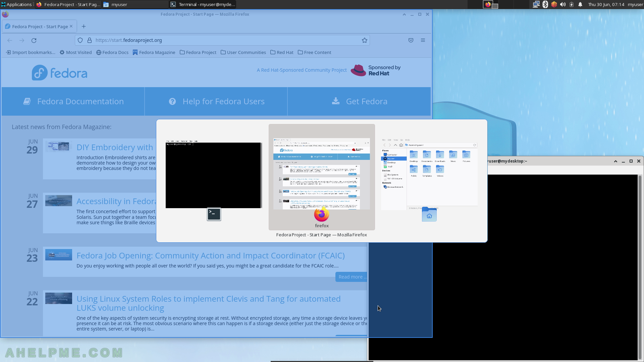The image size is (644, 362).
Task: Click the firefox app icon in the switcher
Action: [x=322, y=215]
